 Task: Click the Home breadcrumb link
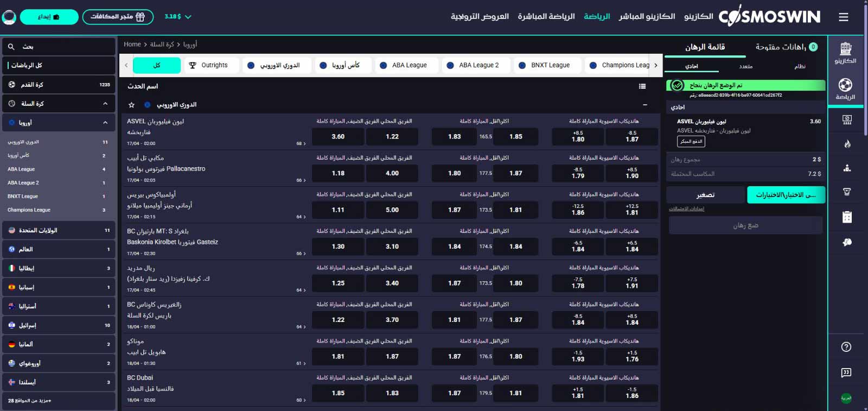(132, 45)
